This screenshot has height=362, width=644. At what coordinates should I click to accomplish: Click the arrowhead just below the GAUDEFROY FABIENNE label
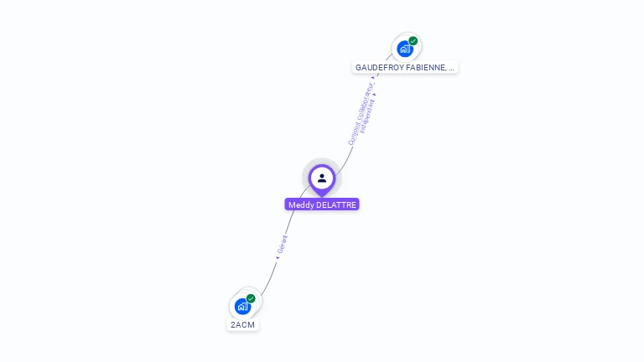(372, 77)
